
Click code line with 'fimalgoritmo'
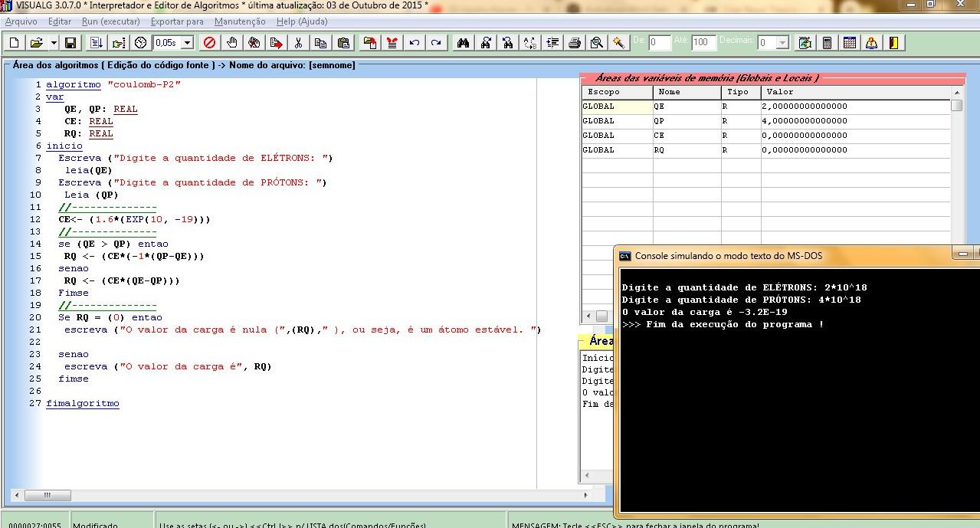[x=83, y=403]
